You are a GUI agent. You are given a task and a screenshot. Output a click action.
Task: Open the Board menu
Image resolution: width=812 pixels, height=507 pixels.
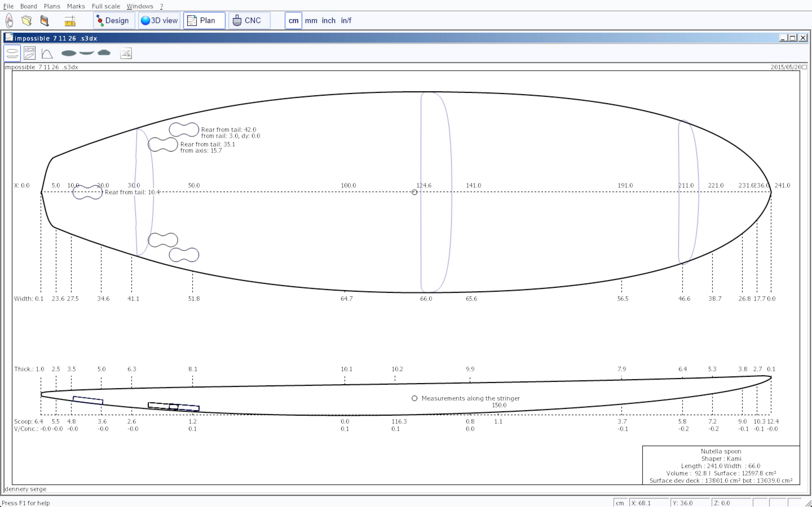(x=28, y=6)
